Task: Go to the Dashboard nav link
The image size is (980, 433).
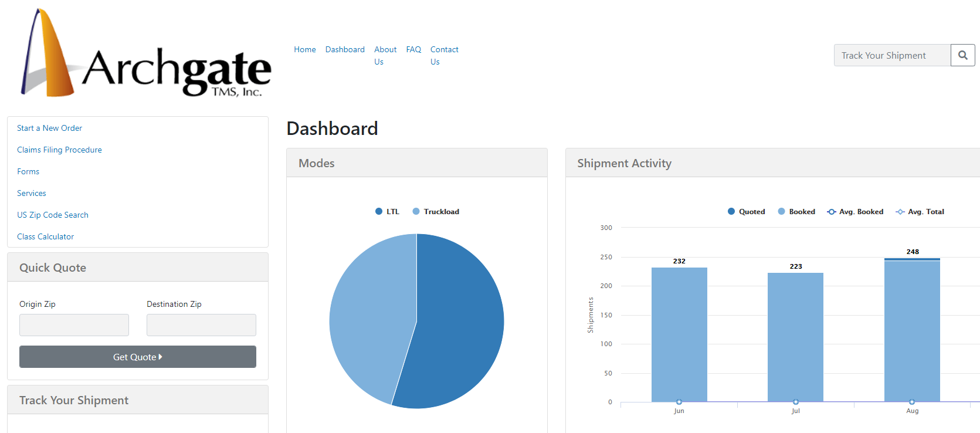Action: click(x=345, y=50)
